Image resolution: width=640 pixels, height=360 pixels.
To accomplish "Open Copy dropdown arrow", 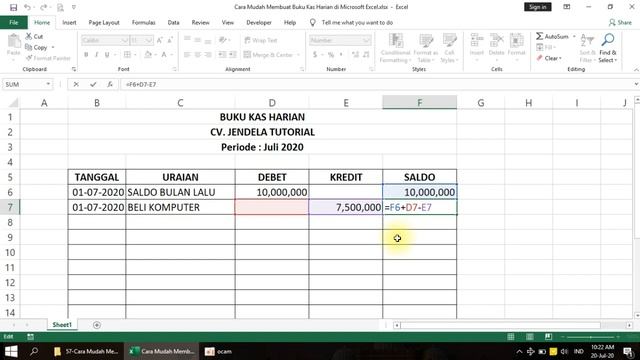I will tap(53, 47).
